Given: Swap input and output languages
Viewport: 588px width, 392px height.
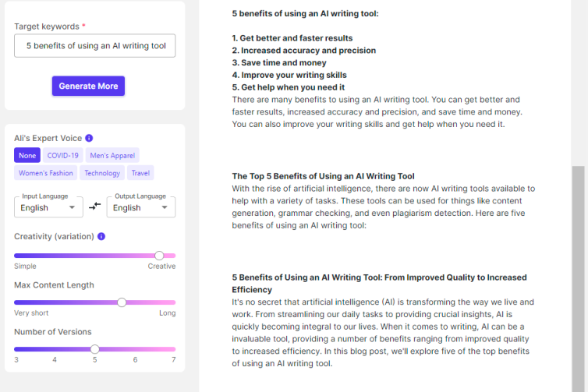Looking at the screenshot, I should (95, 207).
